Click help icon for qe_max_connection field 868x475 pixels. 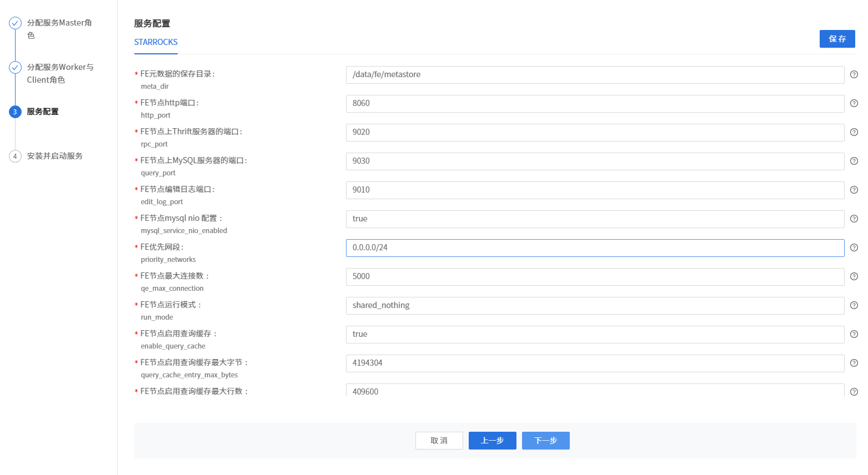tap(854, 276)
